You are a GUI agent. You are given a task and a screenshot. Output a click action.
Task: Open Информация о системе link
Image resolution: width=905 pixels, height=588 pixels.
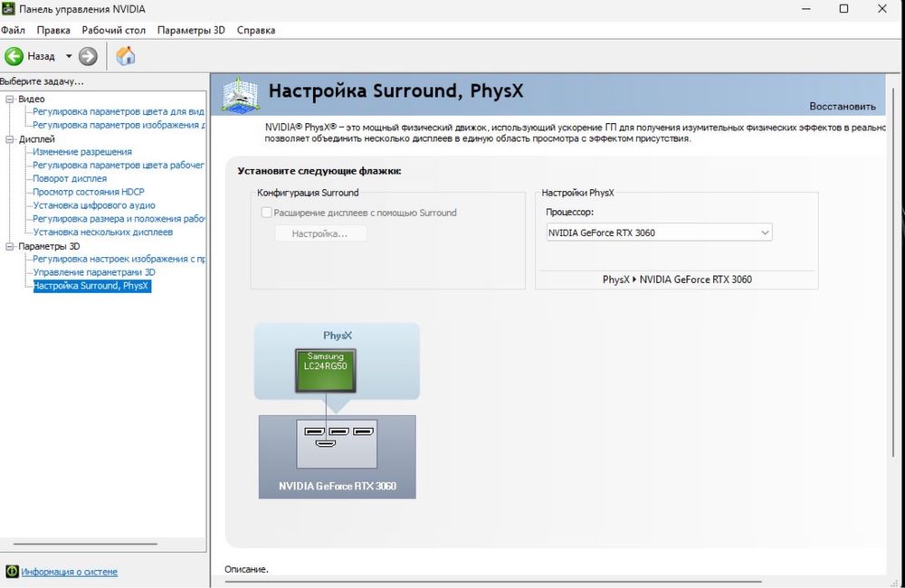pos(70,572)
